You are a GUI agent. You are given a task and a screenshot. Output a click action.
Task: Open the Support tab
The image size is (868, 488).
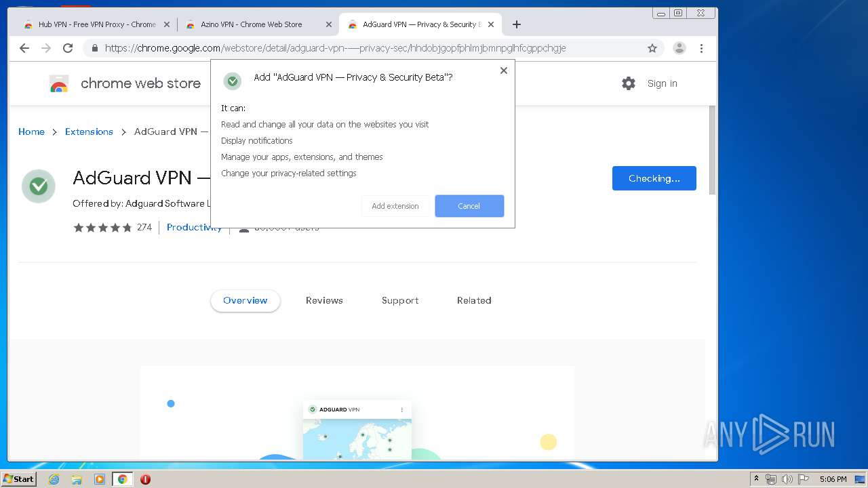400,300
